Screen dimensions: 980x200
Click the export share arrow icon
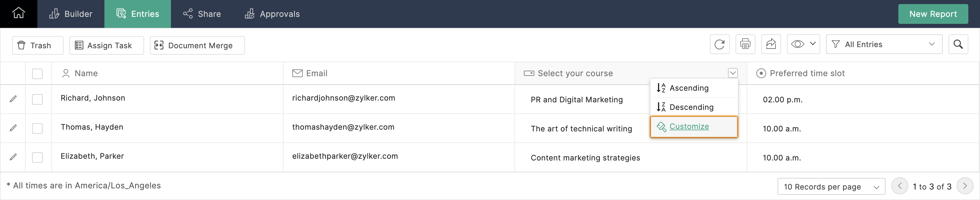click(x=771, y=44)
